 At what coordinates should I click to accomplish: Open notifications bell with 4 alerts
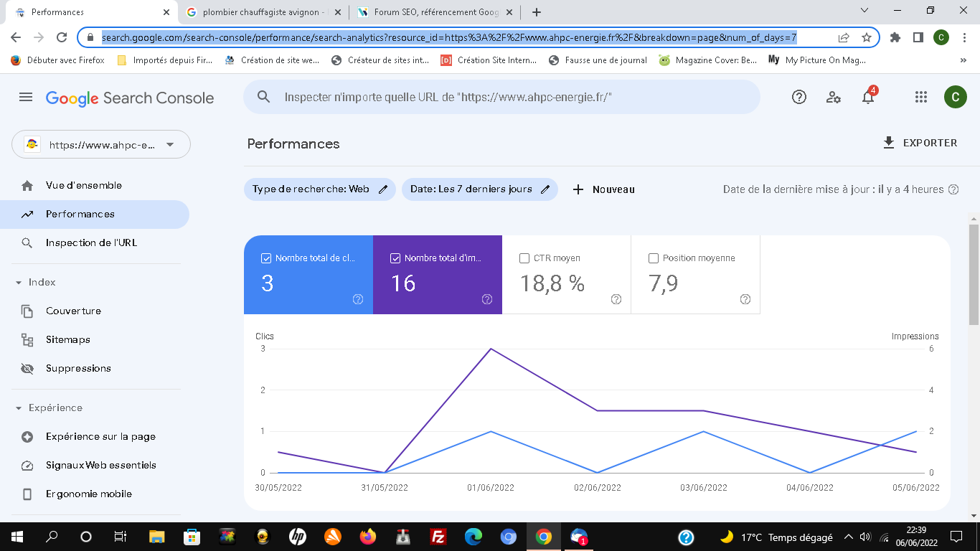coord(868,96)
